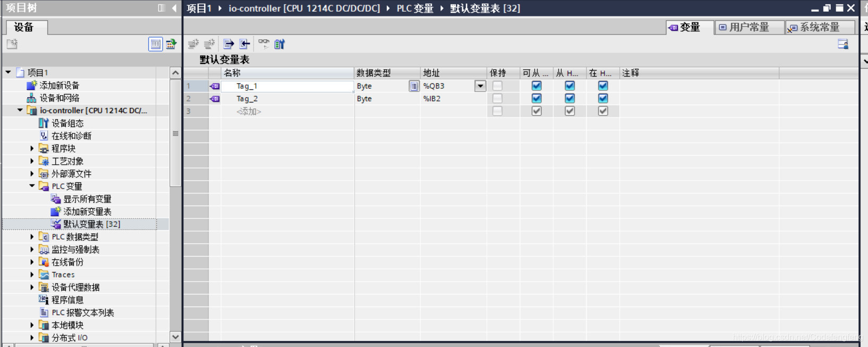Toggle 可从 HMI accessible checkbox for Tag_1
Image resolution: width=868 pixels, height=347 pixels.
(x=537, y=86)
